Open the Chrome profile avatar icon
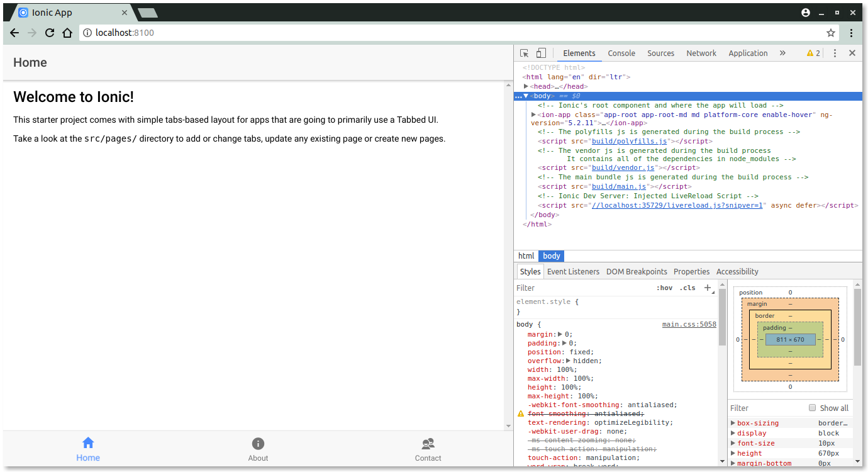This screenshot has height=472, width=868. tap(806, 13)
